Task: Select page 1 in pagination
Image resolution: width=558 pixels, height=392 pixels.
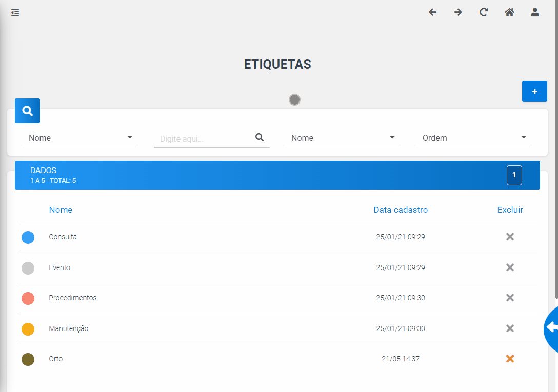Action: point(514,175)
